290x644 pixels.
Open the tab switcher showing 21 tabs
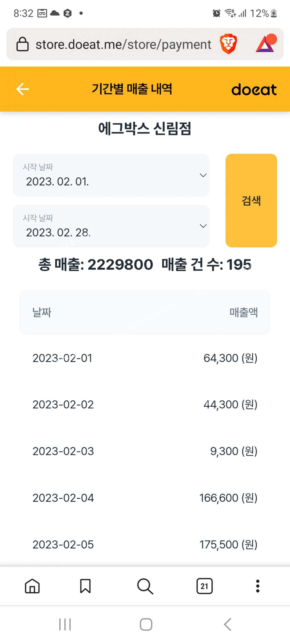point(204,586)
